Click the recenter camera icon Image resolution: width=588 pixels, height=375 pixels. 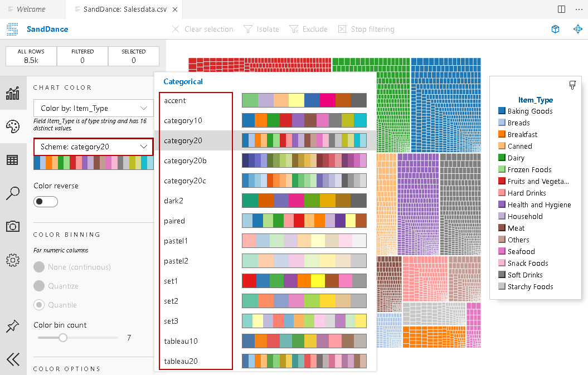tap(578, 29)
